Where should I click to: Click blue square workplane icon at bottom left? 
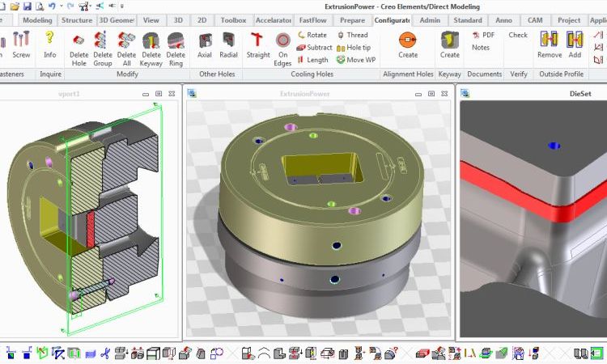(27, 353)
